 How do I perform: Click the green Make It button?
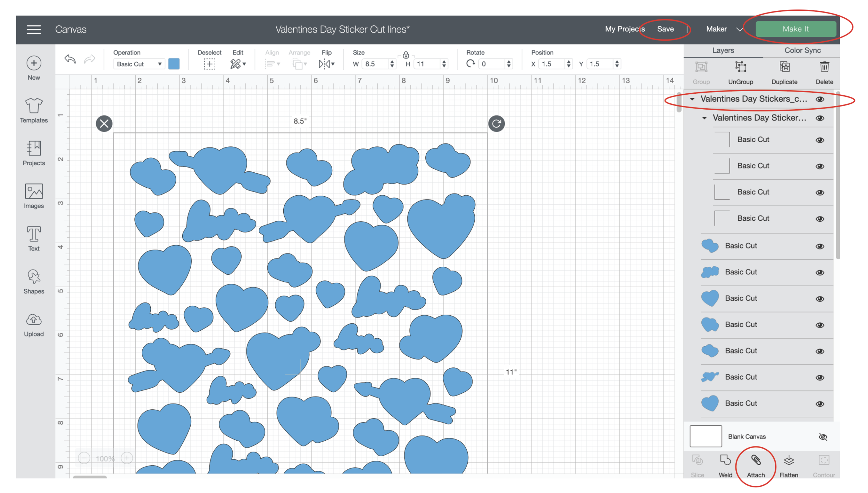point(795,29)
